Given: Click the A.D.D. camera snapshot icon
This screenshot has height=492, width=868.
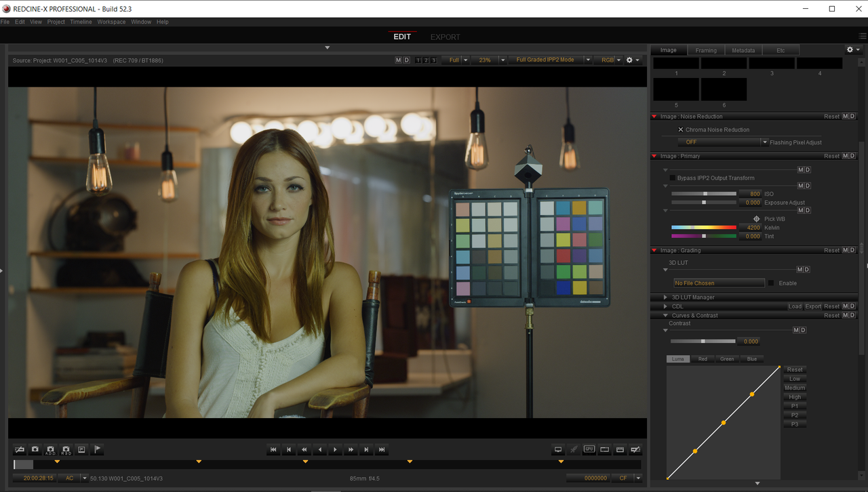Looking at the screenshot, I should coord(50,449).
